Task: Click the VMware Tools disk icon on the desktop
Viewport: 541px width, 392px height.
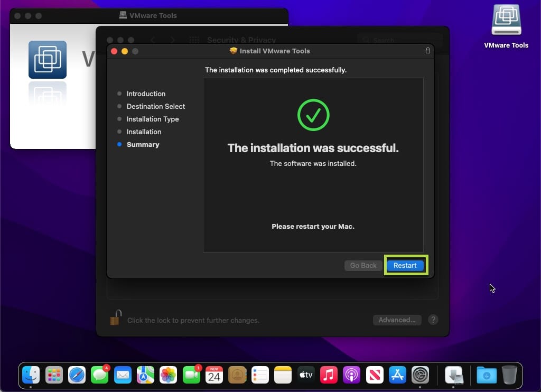Action: [x=506, y=20]
